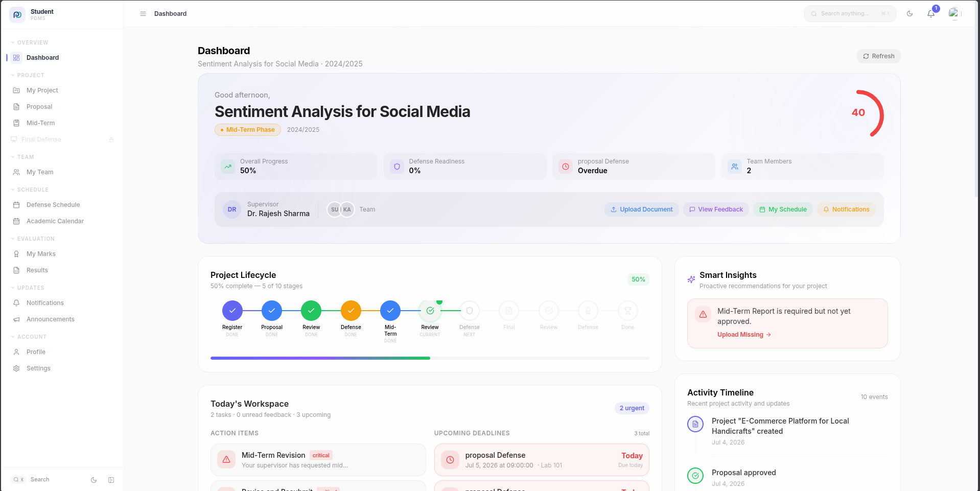Click the Defense Readiness shield icon

[x=396, y=167]
